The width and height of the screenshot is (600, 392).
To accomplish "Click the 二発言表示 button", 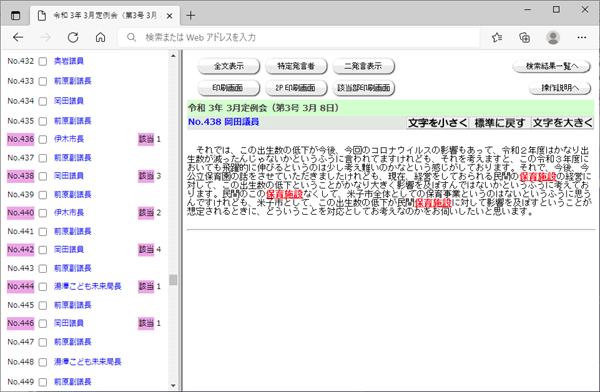I will click(x=363, y=66).
